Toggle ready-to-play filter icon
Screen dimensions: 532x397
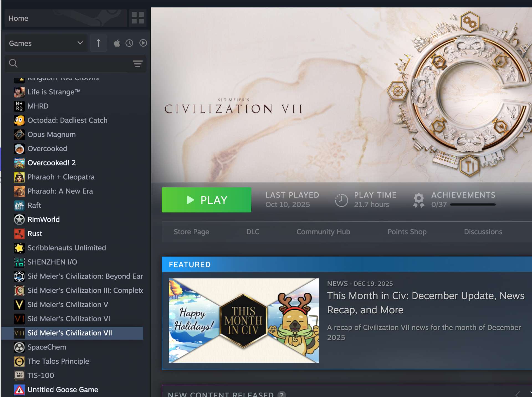click(143, 43)
